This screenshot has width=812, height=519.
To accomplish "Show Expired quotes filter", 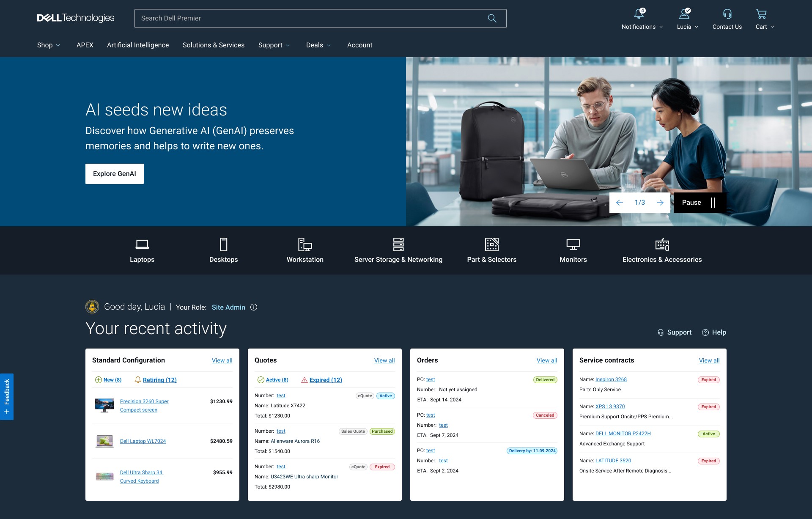I will (x=326, y=380).
